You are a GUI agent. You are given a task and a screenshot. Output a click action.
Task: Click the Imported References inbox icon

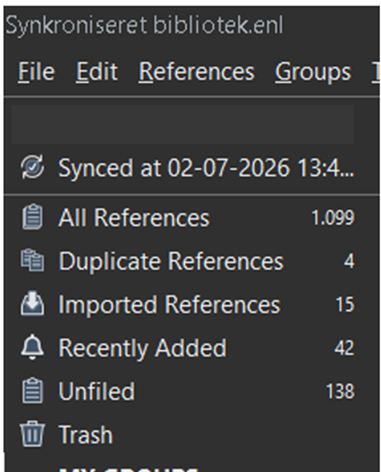[x=32, y=304]
